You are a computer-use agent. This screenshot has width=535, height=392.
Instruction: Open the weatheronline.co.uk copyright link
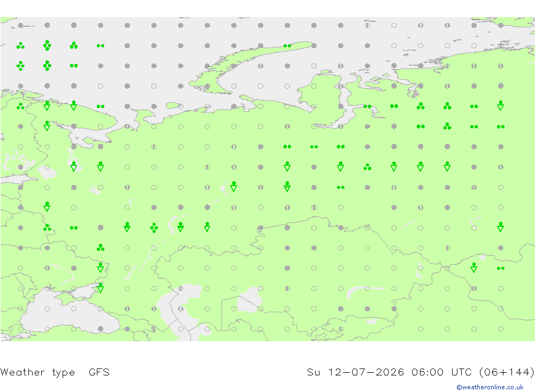(490, 387)
